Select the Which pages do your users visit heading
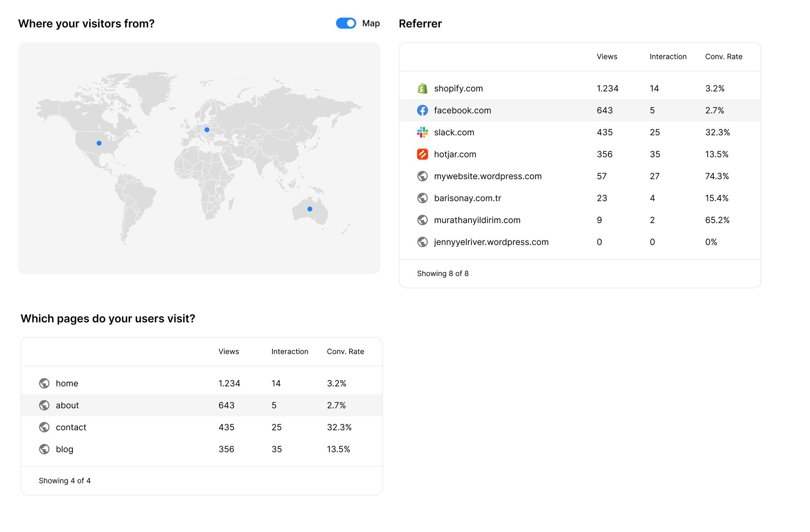The image size is (810, 532). [x=108, y=318]
